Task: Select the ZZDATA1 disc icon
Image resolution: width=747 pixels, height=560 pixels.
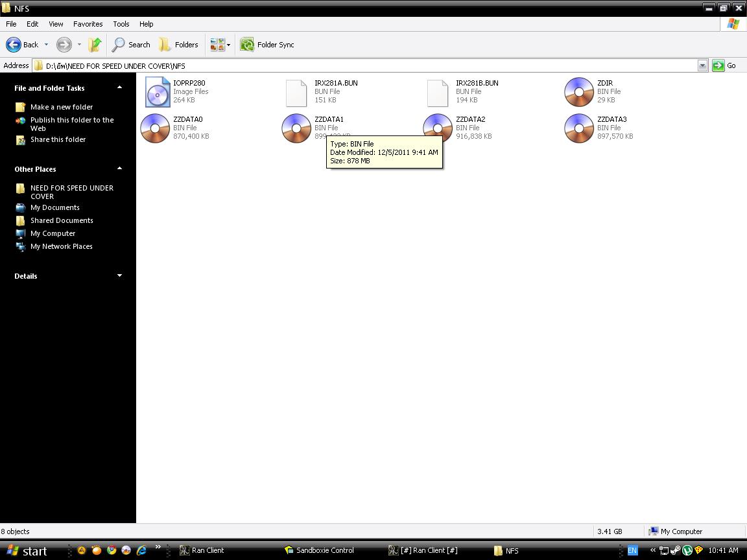Action: pos(296,128)
